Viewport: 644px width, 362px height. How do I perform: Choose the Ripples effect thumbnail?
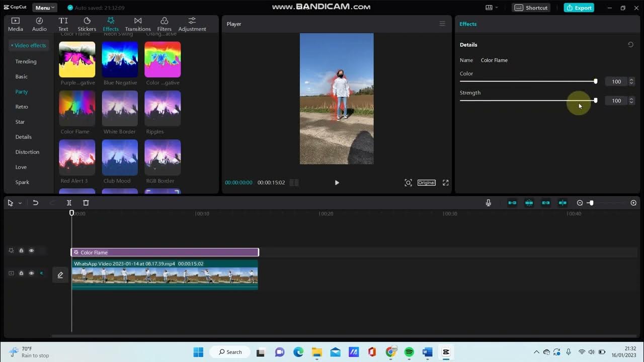pyautogui.click(x=163, y=109)
